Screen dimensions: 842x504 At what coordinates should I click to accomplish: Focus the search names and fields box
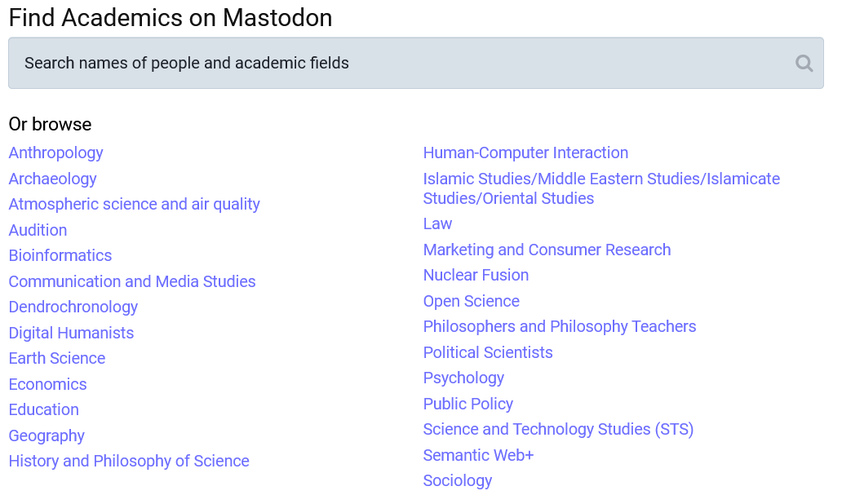point(415,63)
